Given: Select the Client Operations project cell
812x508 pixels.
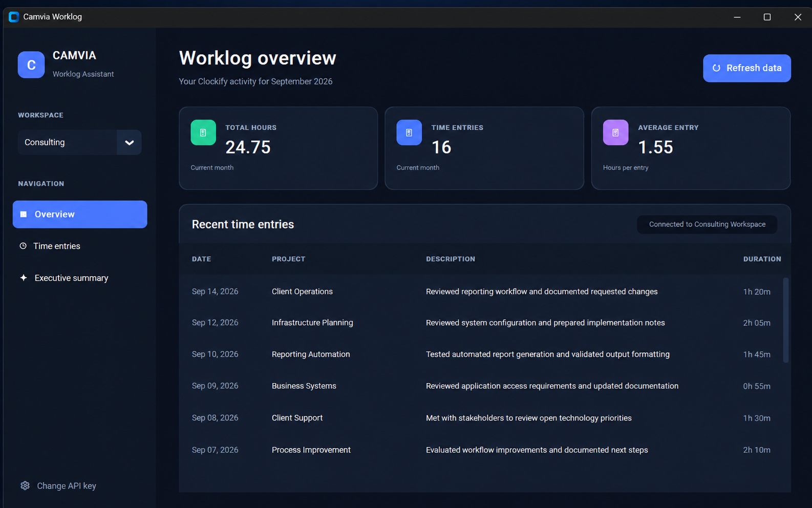Looking at the screenshot, I should click(302, 291).
